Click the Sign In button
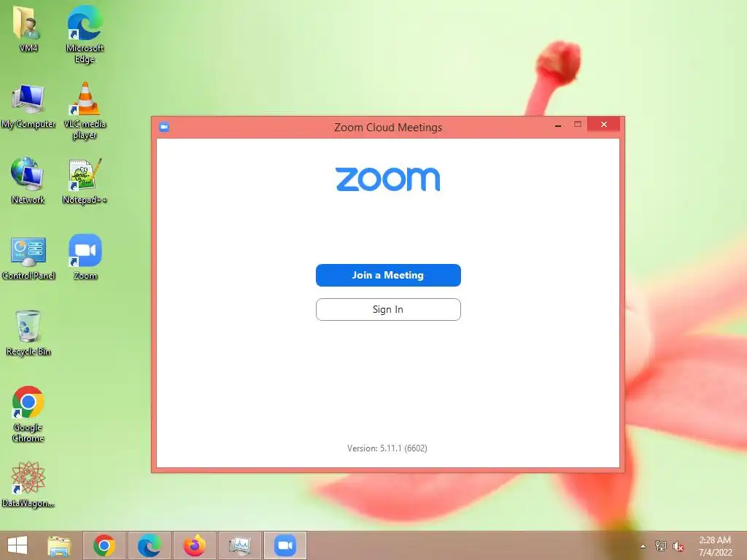 coord(388,309)
